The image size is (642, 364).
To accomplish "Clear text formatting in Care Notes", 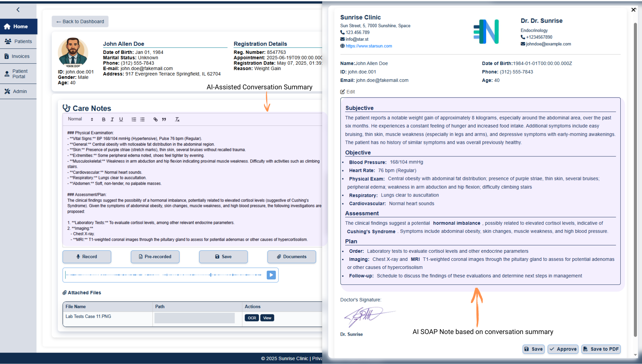I will (x=177, y=119).
